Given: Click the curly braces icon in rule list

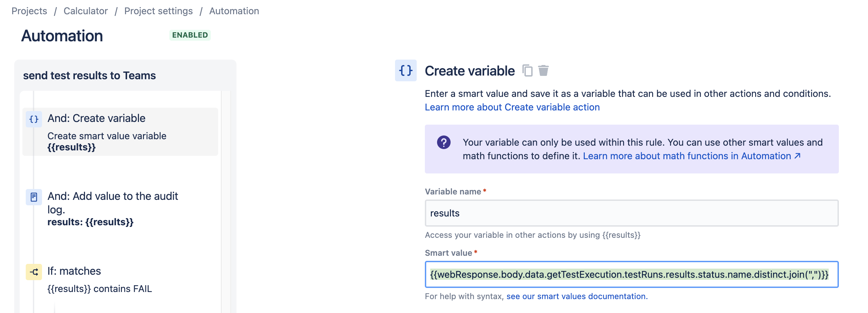Looking at the screenshot, I should coord(34,119).
